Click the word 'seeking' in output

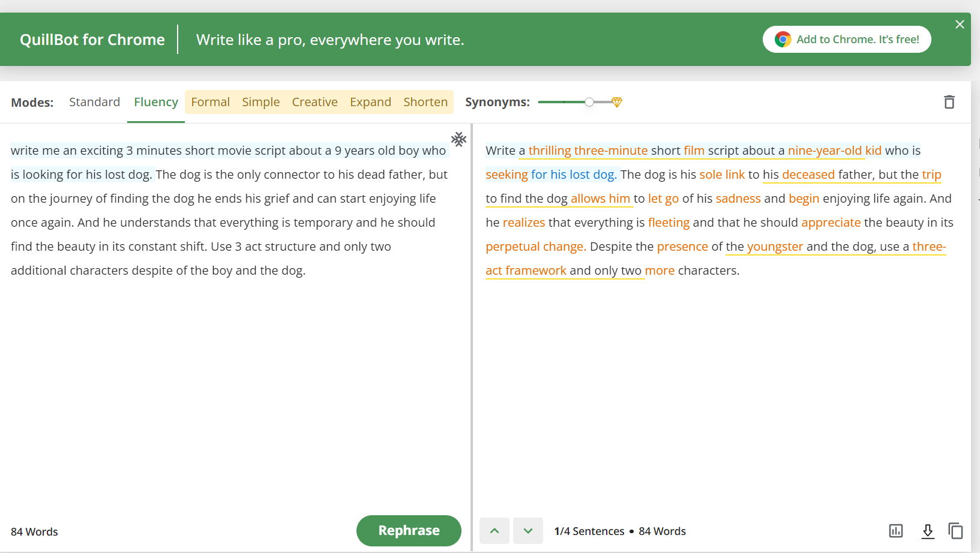click(507, 175)
